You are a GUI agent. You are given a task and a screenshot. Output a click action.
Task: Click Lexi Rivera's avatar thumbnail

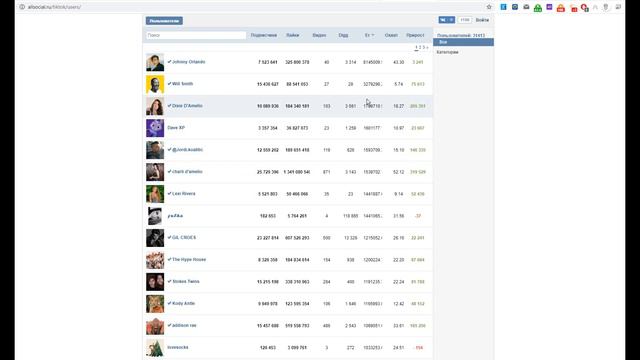(155, 194)
